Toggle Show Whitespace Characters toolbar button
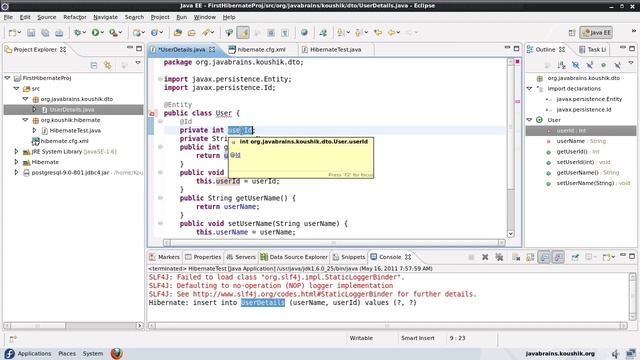Image resolution: width=640 pixels, height=360 pixels. tap(285, 33)
